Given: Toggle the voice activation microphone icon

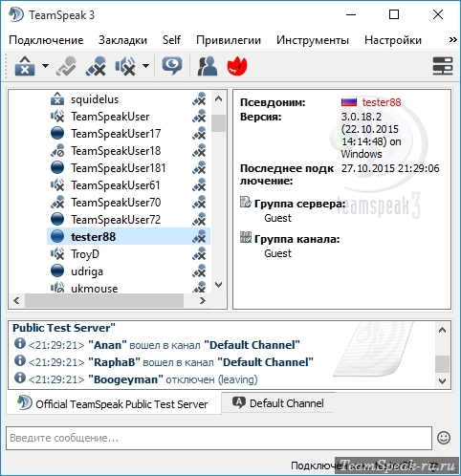Looking at the screenshot, I should coord(66,66).
